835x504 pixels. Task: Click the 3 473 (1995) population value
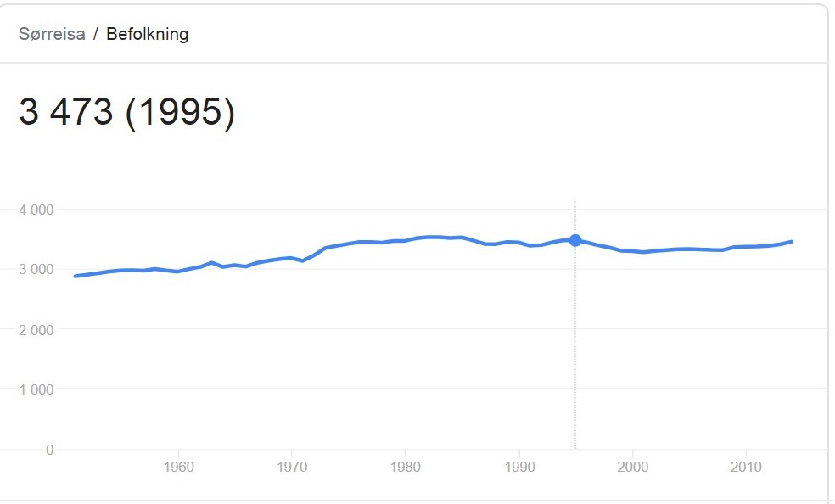[126, 112]
